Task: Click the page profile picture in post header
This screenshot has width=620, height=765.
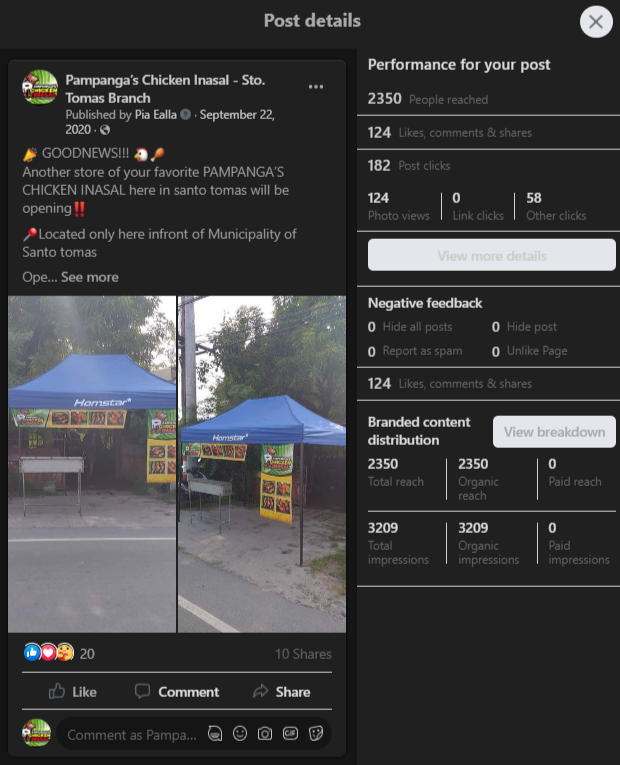Action: [40, 88]
